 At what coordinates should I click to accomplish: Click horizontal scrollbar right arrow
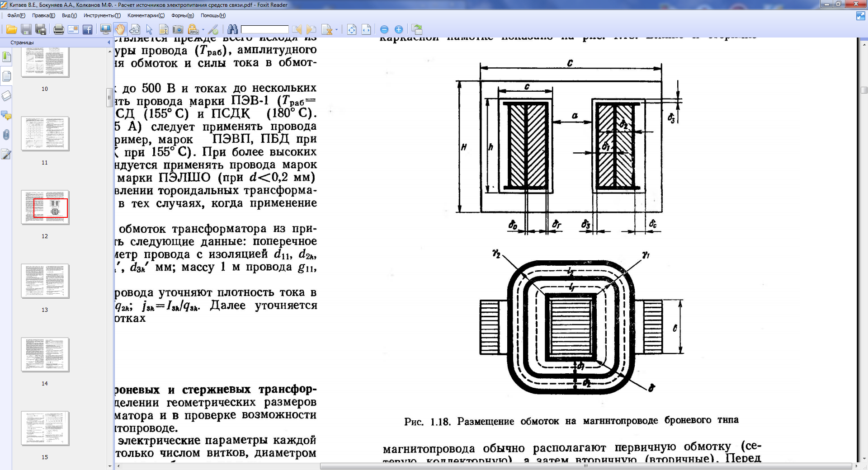pyautogui.click(x=856, y=466)
